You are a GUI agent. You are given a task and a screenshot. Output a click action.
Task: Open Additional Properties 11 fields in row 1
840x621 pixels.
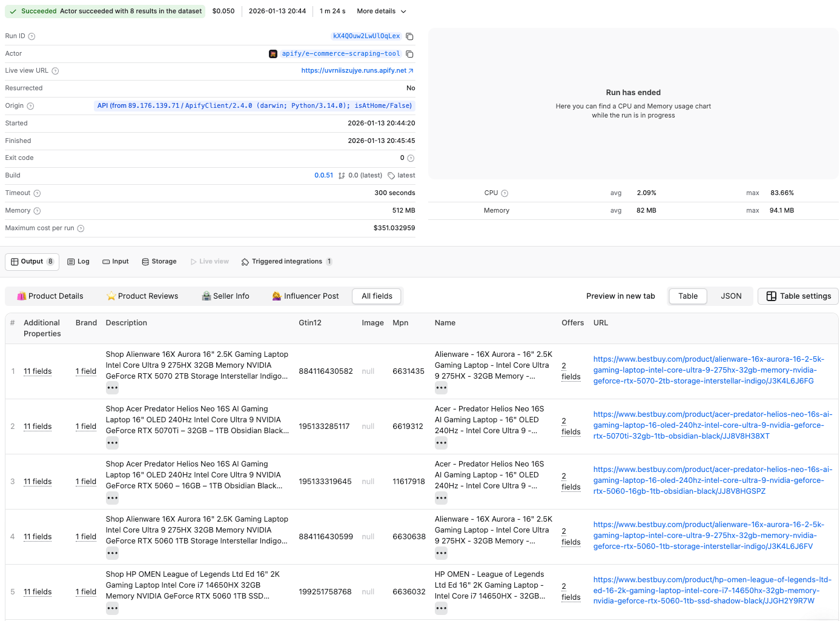pyautogui.click(x=38, y=371)
